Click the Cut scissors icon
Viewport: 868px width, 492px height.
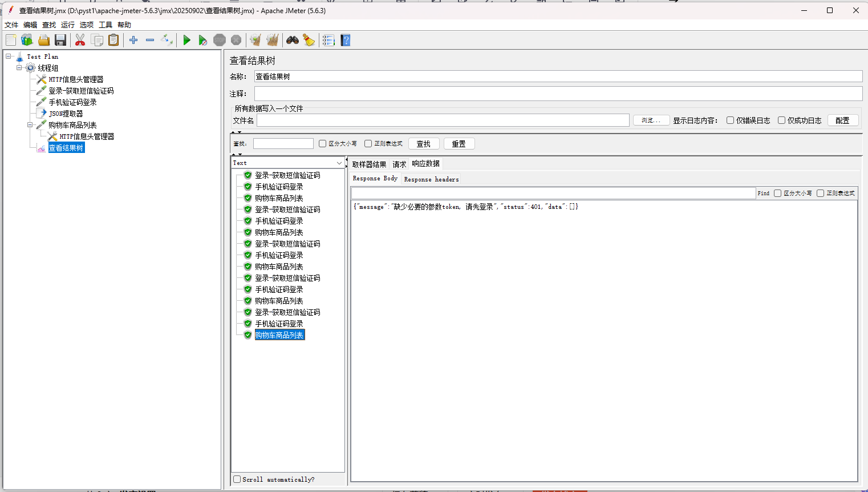click(80, 40)
